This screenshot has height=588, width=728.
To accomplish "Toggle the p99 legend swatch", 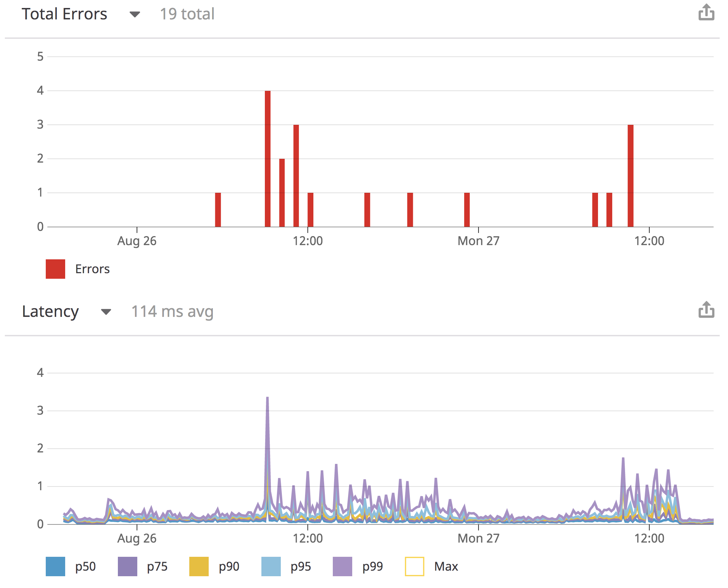I will (343, 567).
